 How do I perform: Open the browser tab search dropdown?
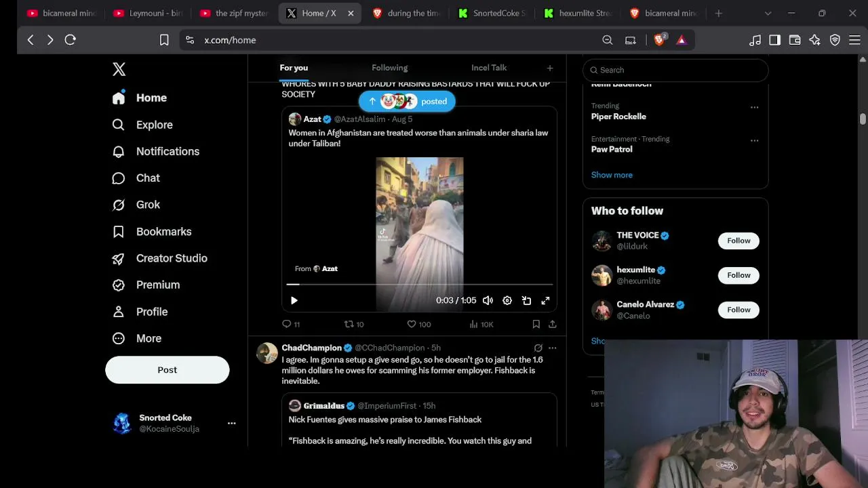tap(768, 14)
